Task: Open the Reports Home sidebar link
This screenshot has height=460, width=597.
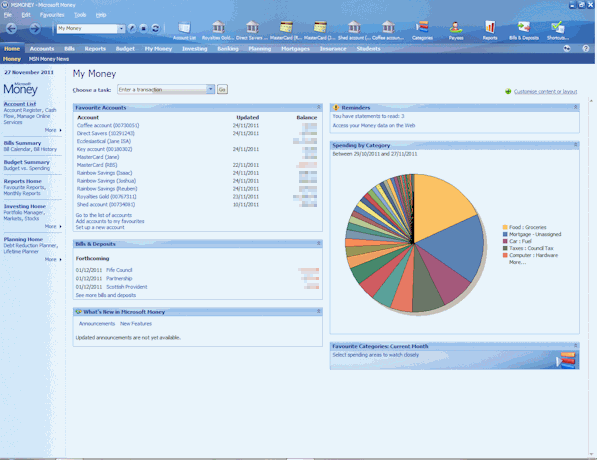Action: pyautogui.click(x=22, y=181)
